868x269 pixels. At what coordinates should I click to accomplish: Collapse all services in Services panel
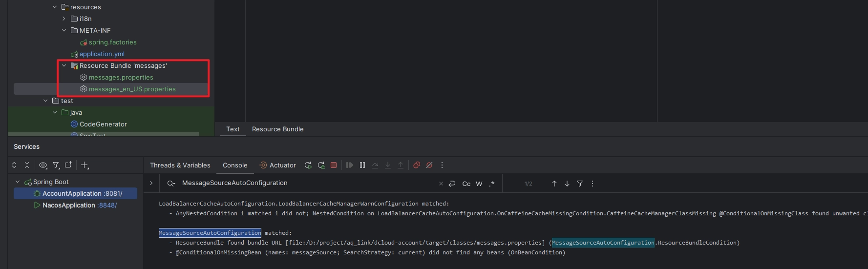pos(27,165)
